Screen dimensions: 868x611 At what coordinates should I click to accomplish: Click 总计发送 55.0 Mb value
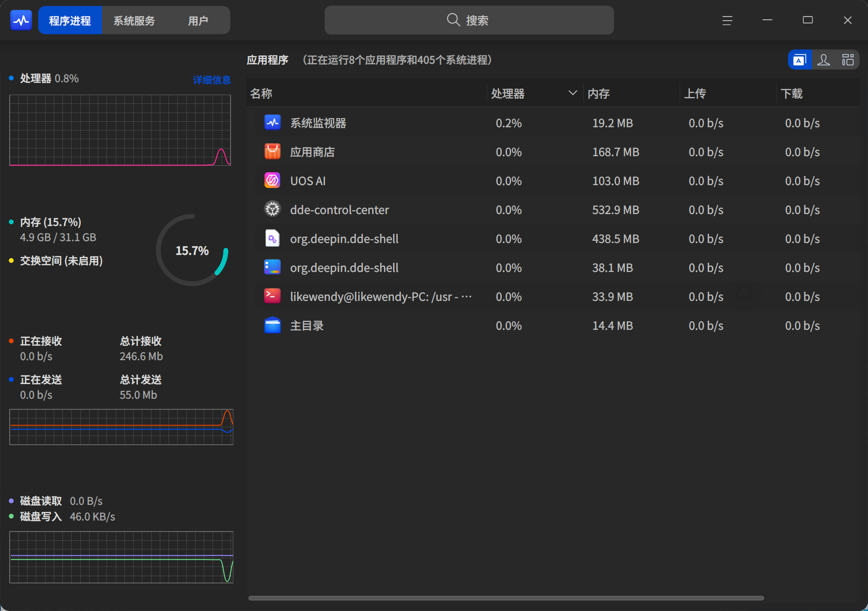[x=138, y=395]
